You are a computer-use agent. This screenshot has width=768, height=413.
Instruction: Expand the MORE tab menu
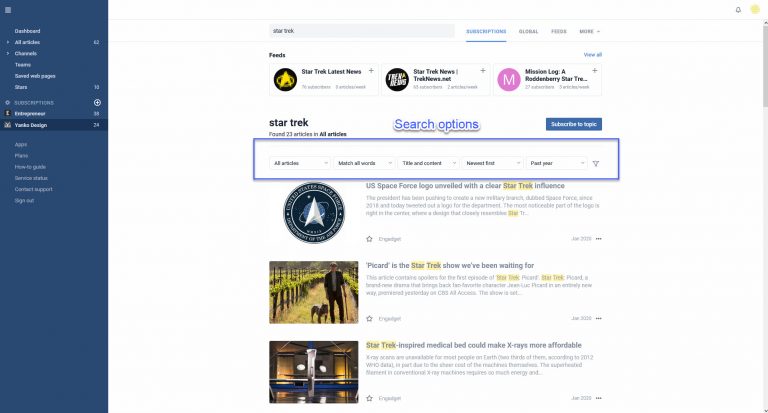click(589, 31)
